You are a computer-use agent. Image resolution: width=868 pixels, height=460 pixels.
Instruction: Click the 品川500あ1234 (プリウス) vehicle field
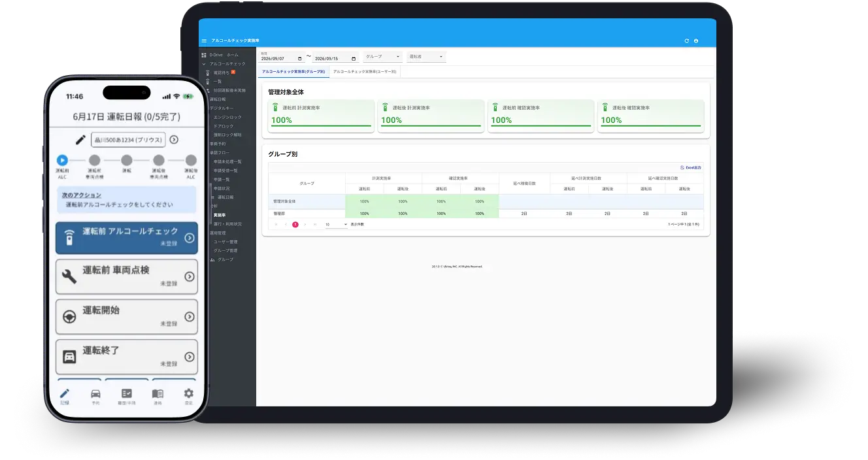[x=128, y=139]
